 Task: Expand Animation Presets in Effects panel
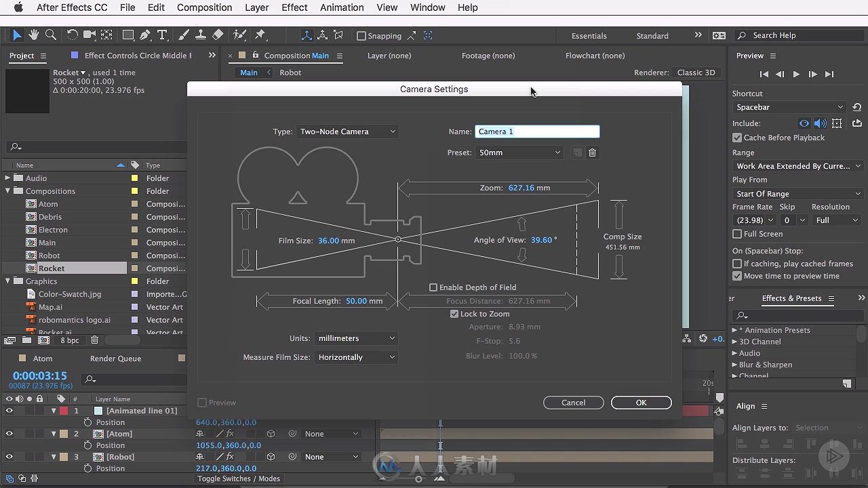point(734,330)
